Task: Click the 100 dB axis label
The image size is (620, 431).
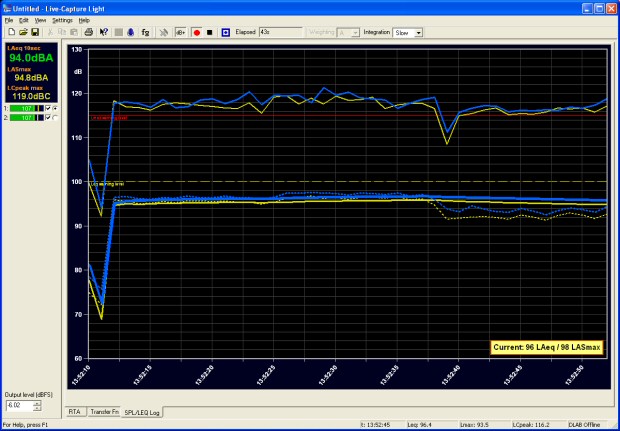Action: pos(76,182)
